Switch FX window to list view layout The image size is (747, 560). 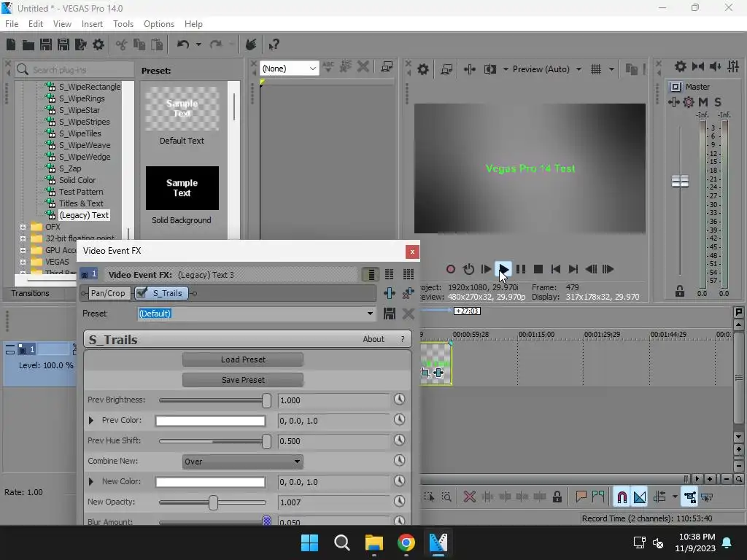pos(370,275)
